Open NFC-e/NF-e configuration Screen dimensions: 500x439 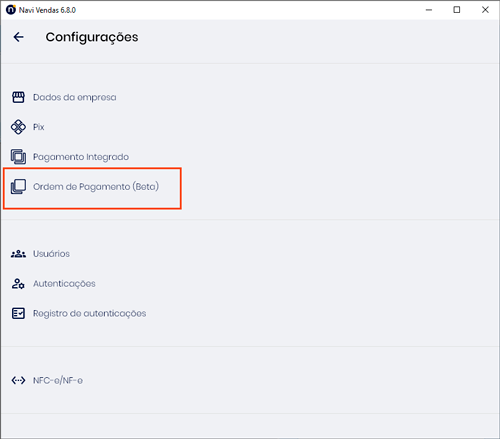(58, 380)
